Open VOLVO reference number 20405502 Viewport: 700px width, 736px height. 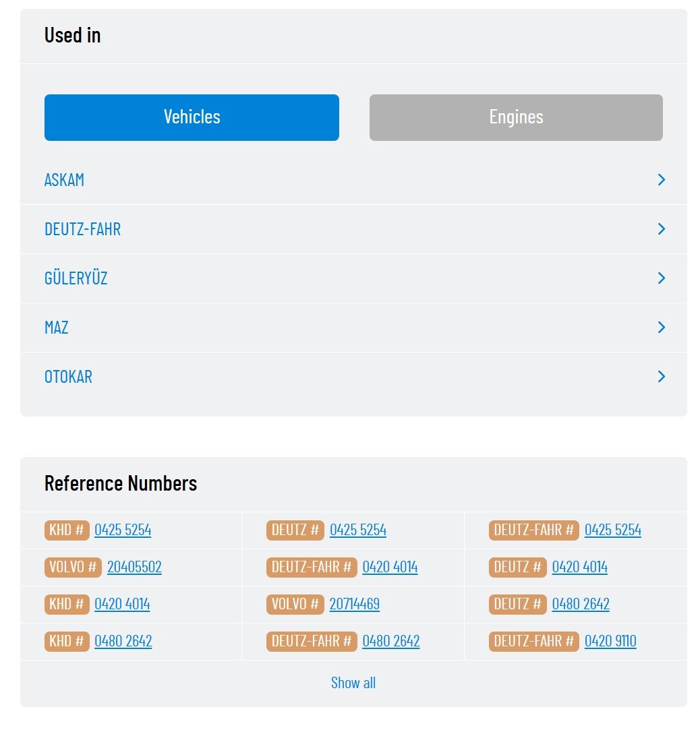[x=134, y=567]
